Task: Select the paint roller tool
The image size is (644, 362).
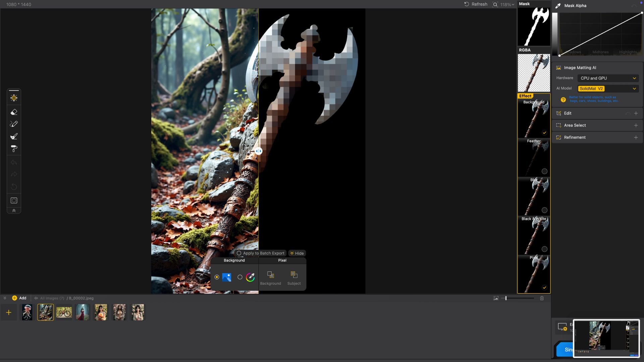Action: (14, 148)
